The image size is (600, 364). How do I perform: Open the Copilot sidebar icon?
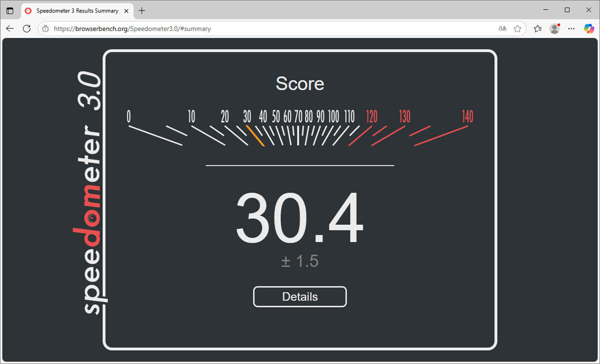click(589, 28)
